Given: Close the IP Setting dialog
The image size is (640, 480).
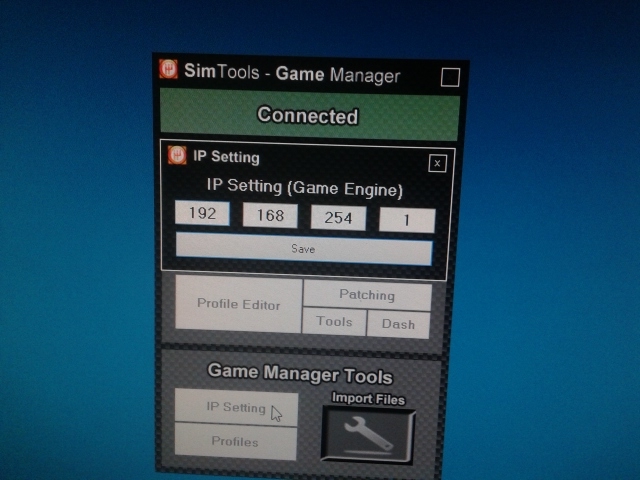Looking at the screenshot, I should pos(438,164).
